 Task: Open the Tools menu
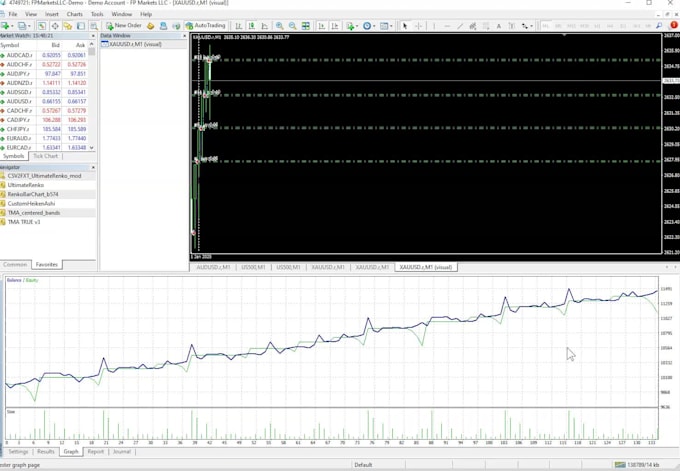tap(97, 14)
